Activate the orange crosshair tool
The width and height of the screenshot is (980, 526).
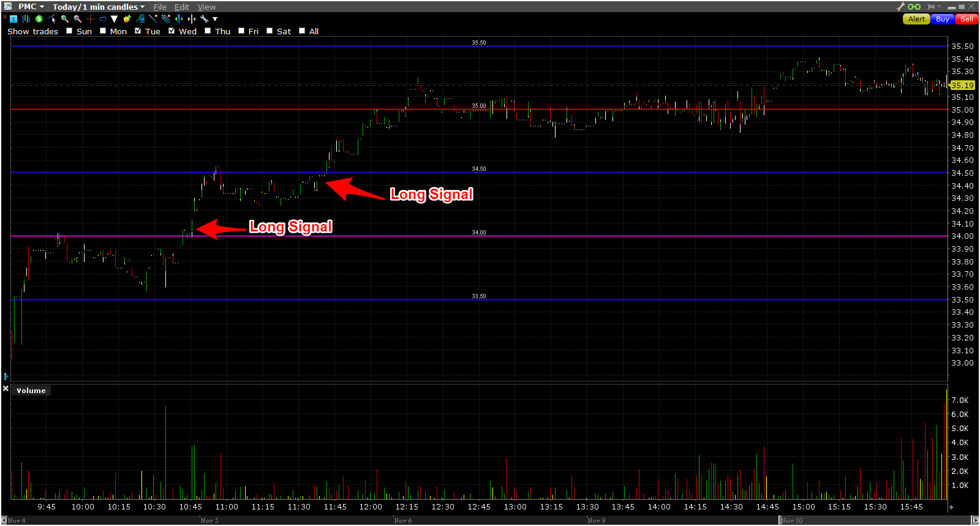click(x=91, y=19)
